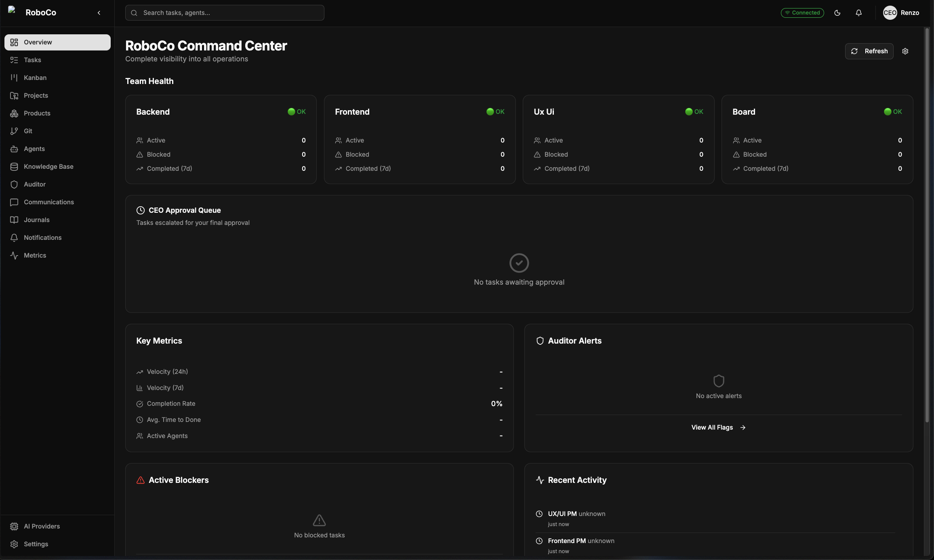This screenshot has height=560, width=934.
Task: Click the Agents robot icon
Action: click(14, 149)
